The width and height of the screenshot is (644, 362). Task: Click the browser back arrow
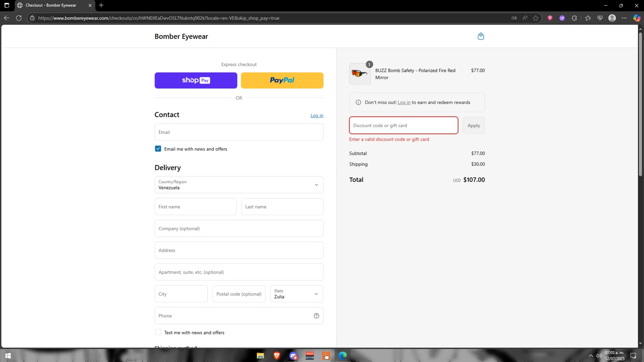tap(6, 18)
